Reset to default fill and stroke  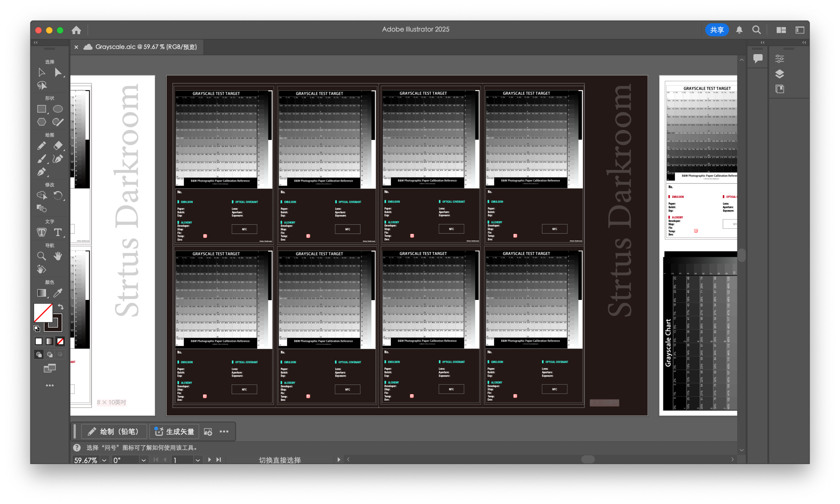pos(37,328)
